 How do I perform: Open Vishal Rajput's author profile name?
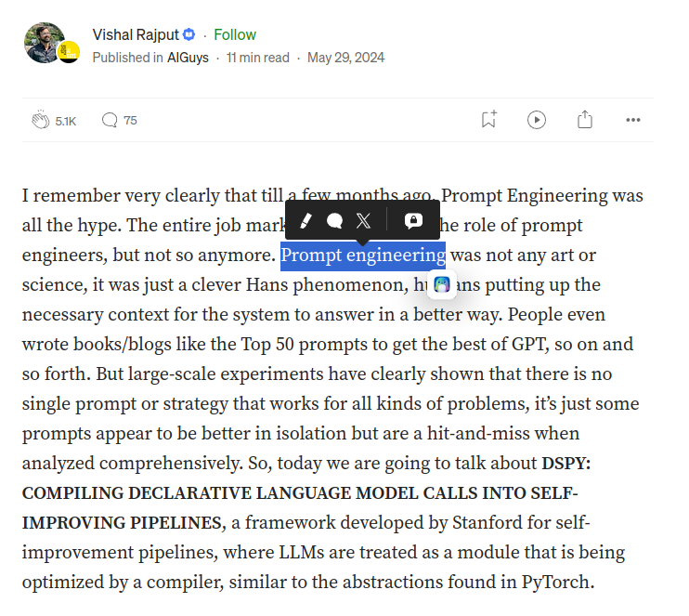coord(136,34)
